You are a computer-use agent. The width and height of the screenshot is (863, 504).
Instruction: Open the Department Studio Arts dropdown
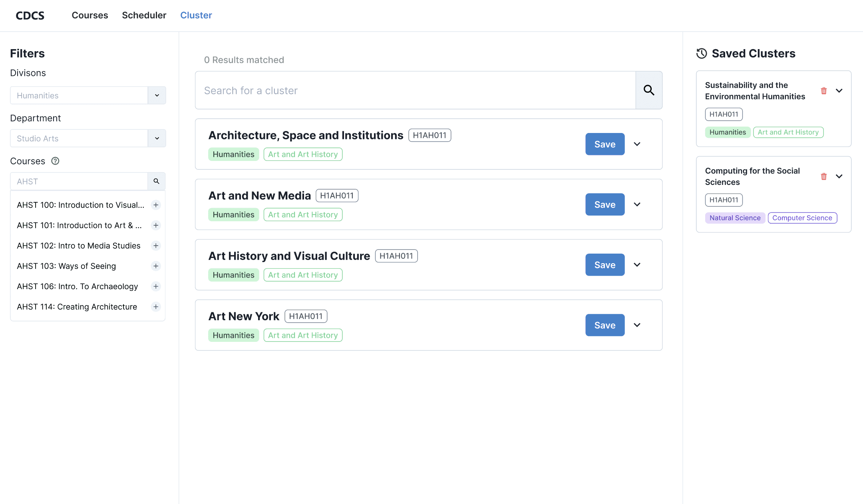tap(157, 138)
